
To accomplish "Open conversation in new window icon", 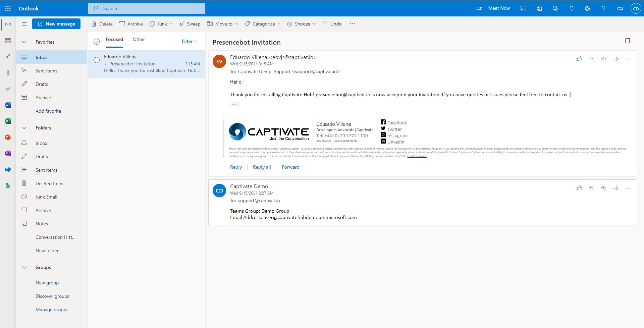I will coord(628,41).
